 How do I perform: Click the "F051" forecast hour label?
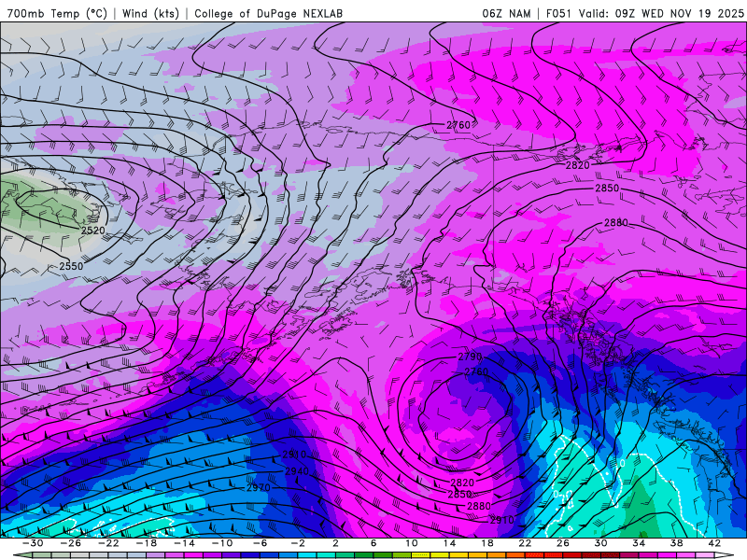point(558,13)
